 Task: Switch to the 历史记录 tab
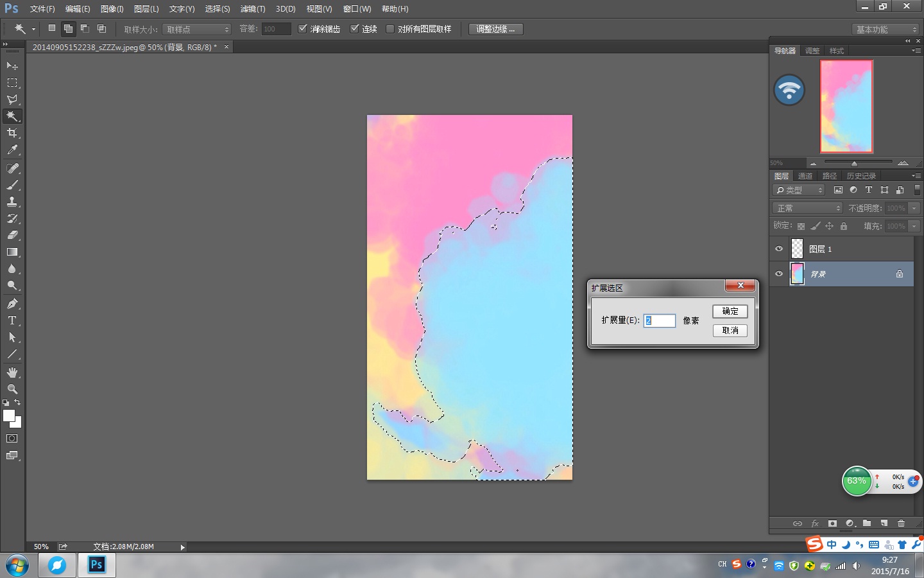pos(861,176)
